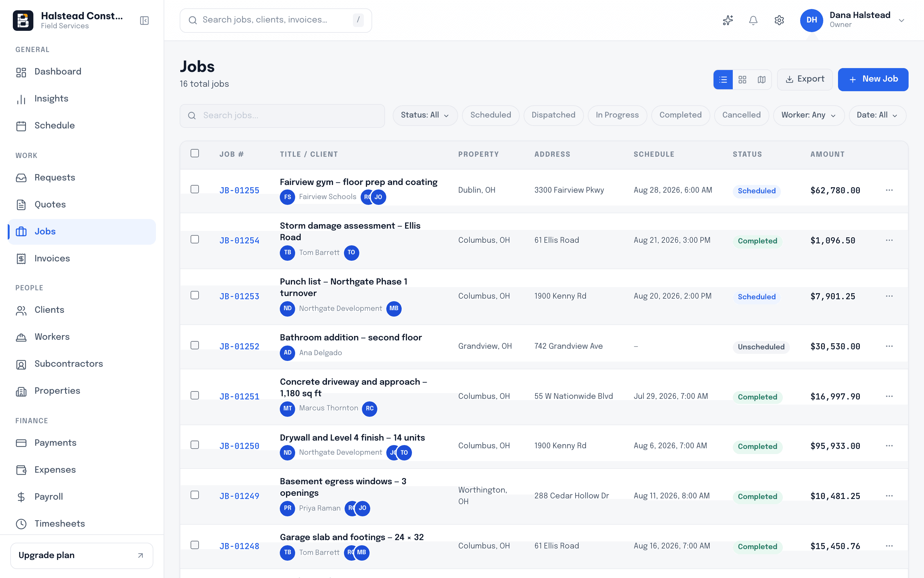The height and width of the screenshot is (578, 924).
Task: Click the Halstead Construction logo icon
Action: point(23,20)
